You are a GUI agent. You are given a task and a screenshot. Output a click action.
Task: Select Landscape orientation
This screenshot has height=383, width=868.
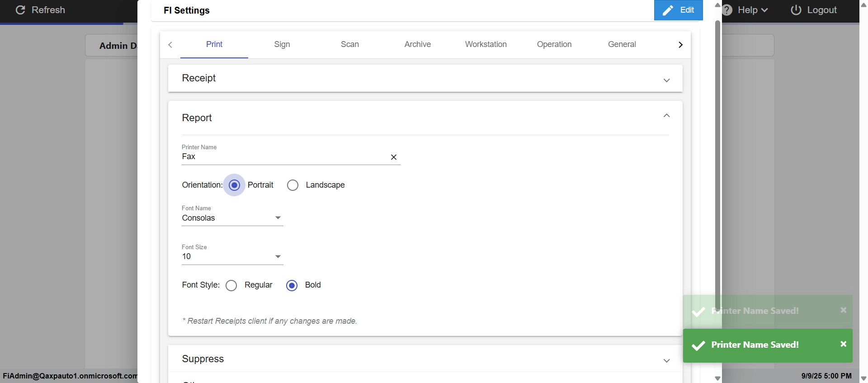293,185
